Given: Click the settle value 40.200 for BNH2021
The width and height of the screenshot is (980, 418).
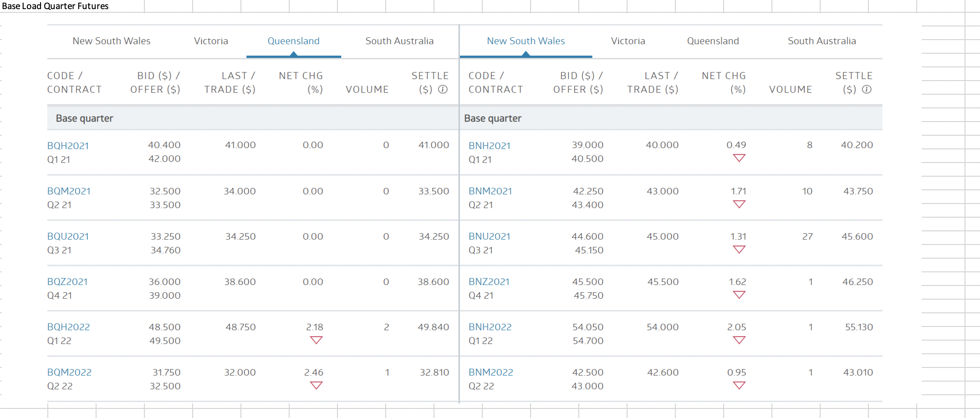Looking at the screenshot, I should [857, 145].
